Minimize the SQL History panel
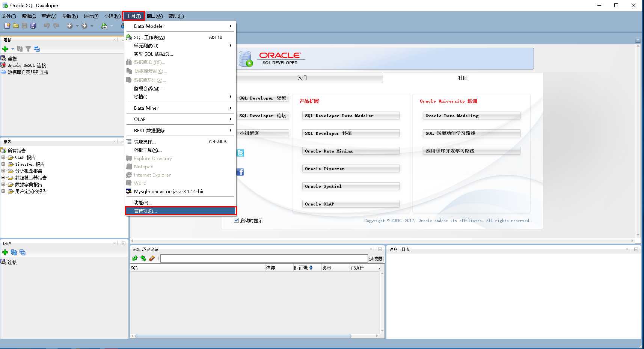The width and height of the screenshot is (644, 349). 380,249
